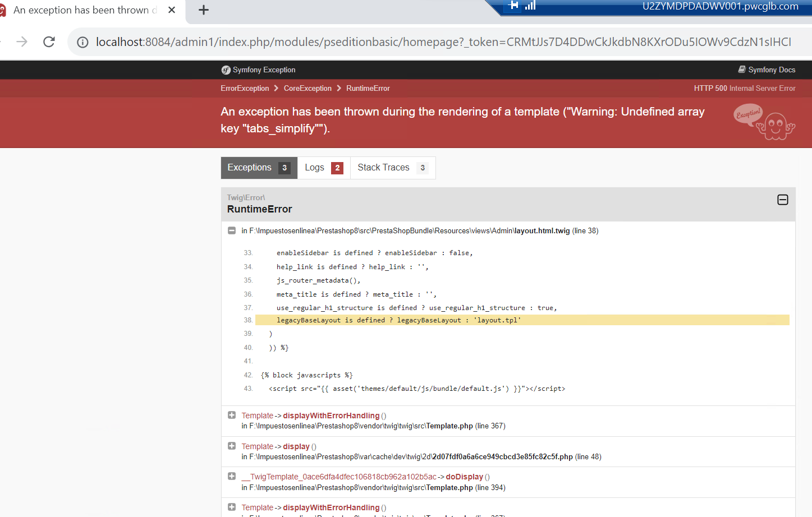Click the Symfony Docs book icon
The image size is (812, 517).
coord(742,70)
